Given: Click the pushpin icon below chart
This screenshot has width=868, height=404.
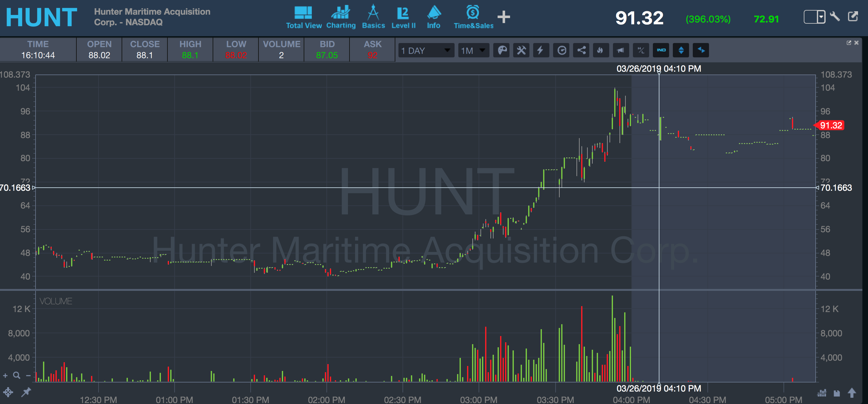Looking at the screenshot, I should click(x=26, y=392).
